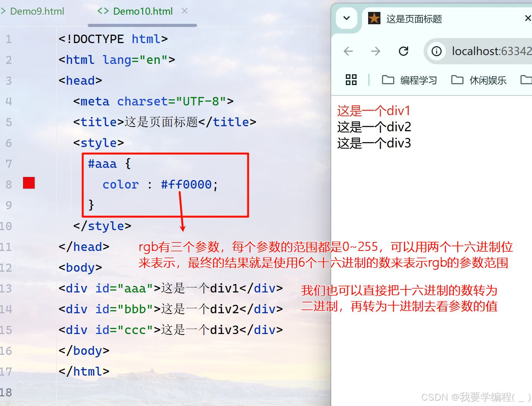Viewport: 532px width, 406px height.
Task: Click the opening <style> tag on line 6
Action: point(98,143)
